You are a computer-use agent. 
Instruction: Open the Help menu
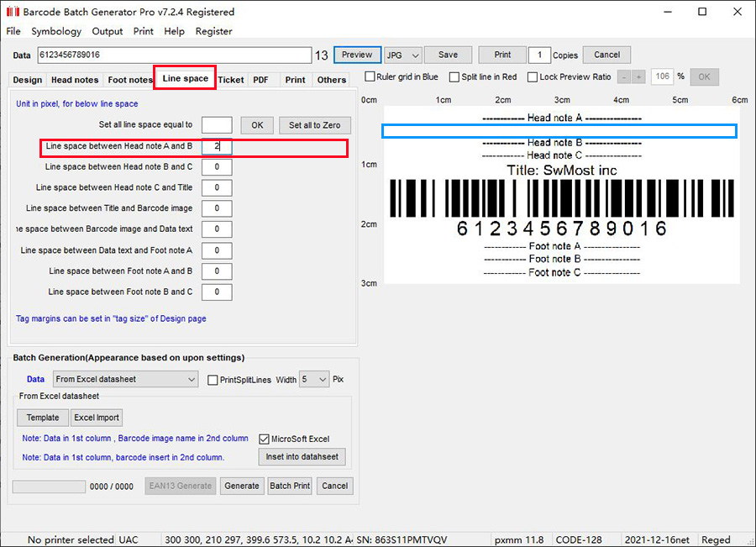(x=174, y=31)
